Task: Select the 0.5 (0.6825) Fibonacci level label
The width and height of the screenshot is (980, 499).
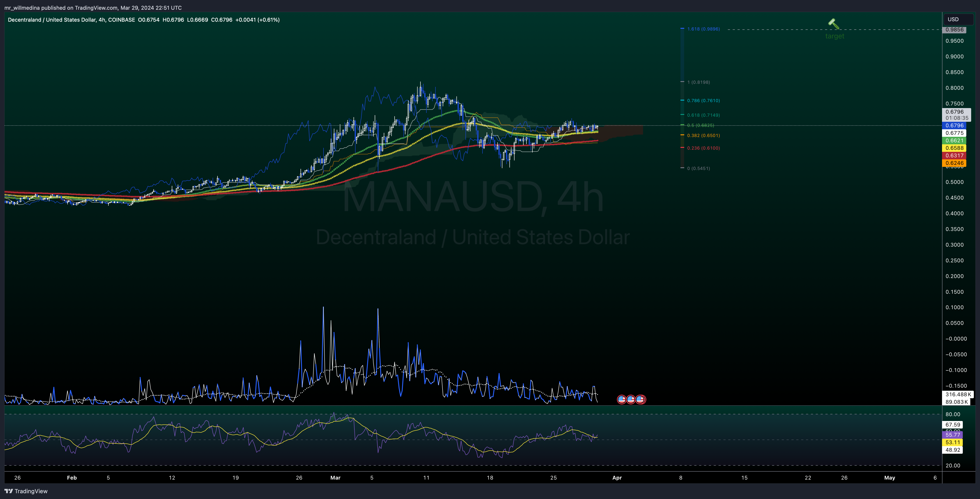Action: click(x=700, y=125)
